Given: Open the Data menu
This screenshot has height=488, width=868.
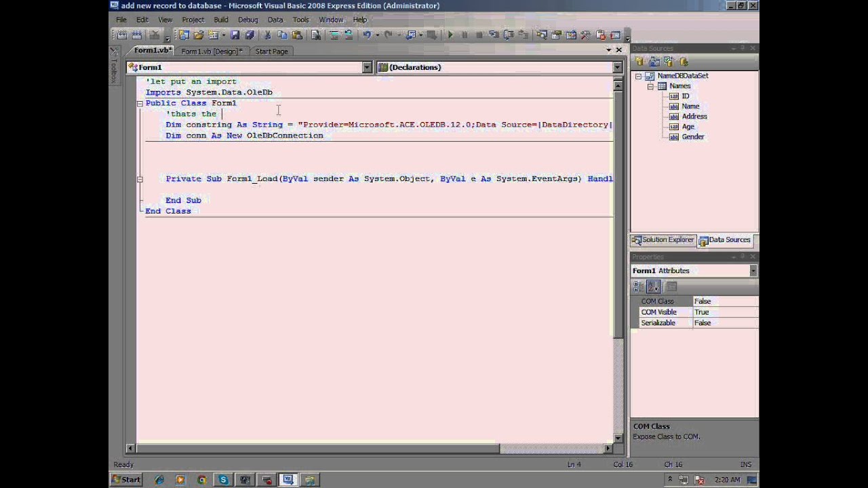Looking at the screenshot, I should tap(275, 20).
